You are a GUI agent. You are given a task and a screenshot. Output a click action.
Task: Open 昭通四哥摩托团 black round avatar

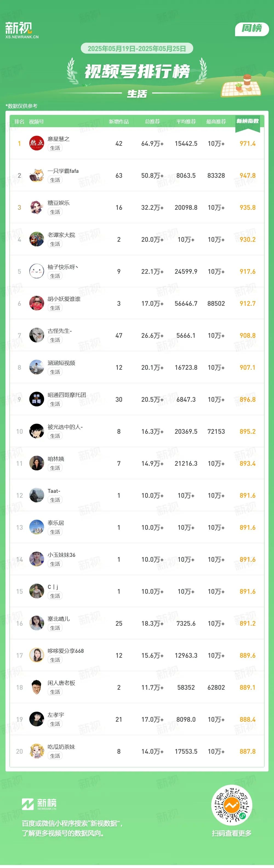coord(36,399)
